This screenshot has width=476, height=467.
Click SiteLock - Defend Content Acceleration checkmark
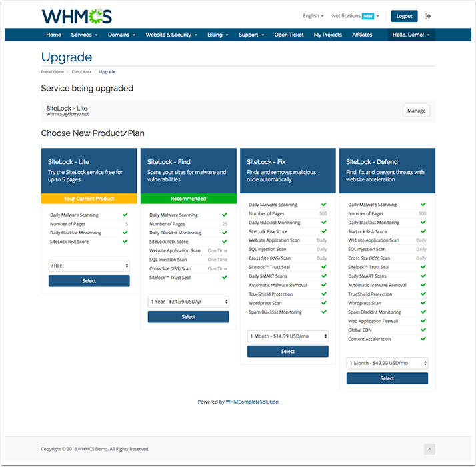(x=423, y=339)
